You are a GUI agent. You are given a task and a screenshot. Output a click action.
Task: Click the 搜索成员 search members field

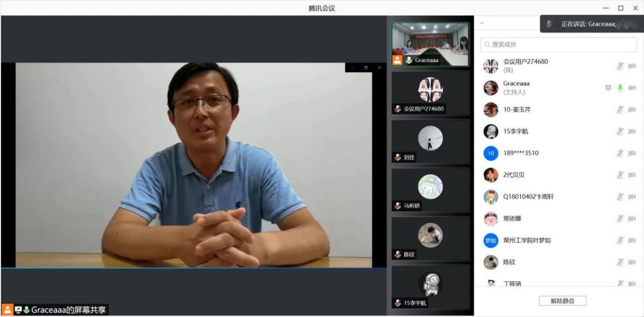point(559,45)
